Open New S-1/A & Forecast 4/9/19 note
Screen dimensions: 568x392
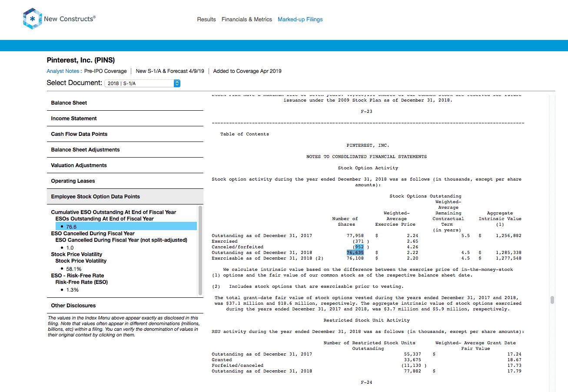coord(170,71)
